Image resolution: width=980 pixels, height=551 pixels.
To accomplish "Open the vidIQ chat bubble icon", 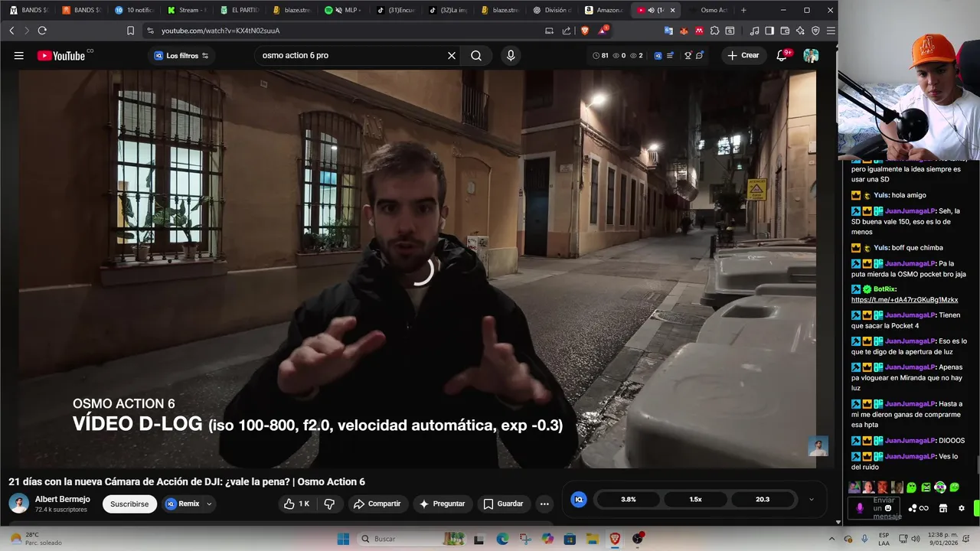I will pyautogui.click(x=700, y=55).
